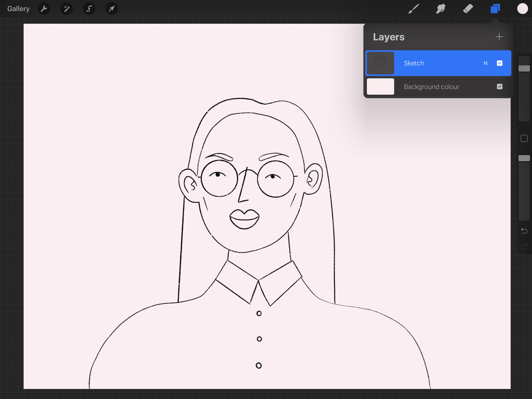Open the Actions wrench menu
This screenshot has width=532, height=399.
(x=44, y=9)
